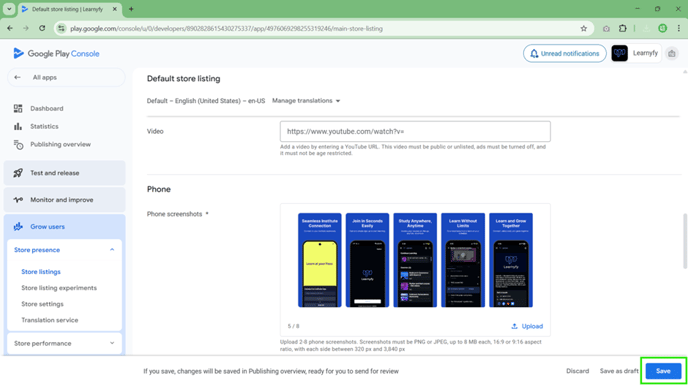The height and width of the screenshot is (386, 688).
Task: Click the Dashboard icon
Action: click(18, 108)
